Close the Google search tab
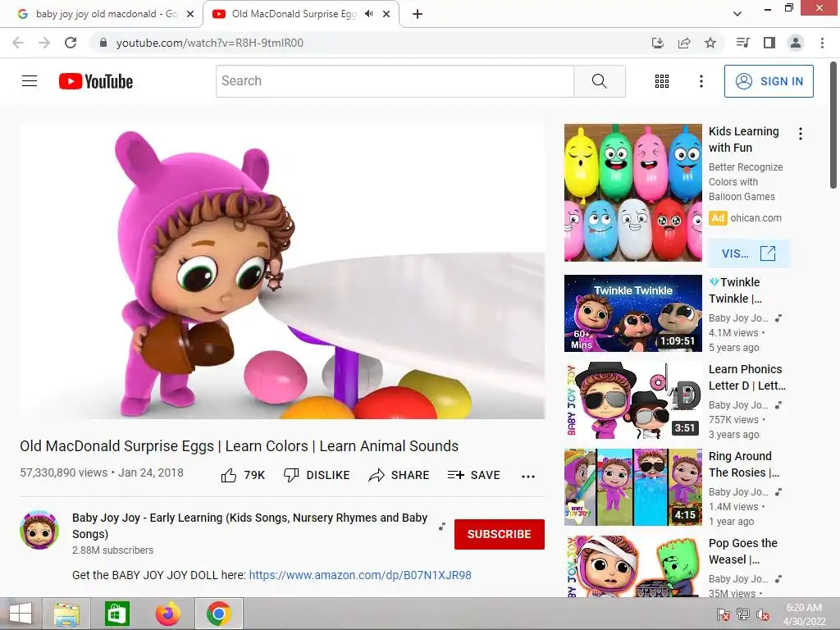 [190, 15]
